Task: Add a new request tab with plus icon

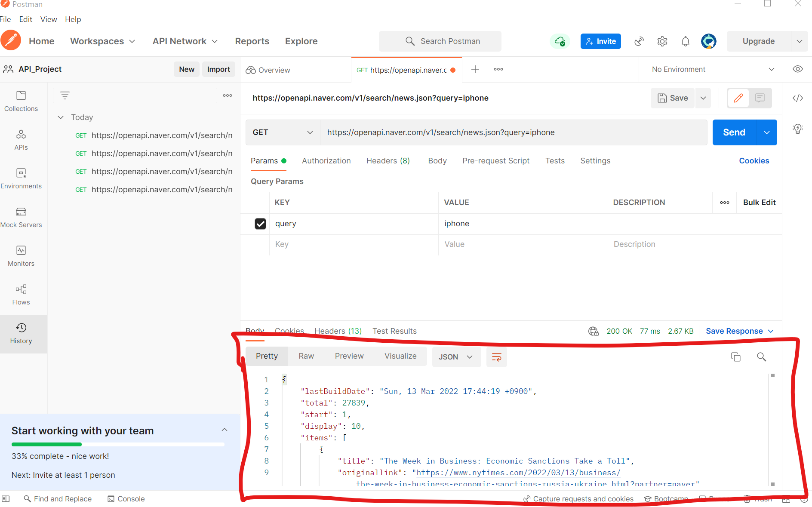Action: [x=475, y=69]
